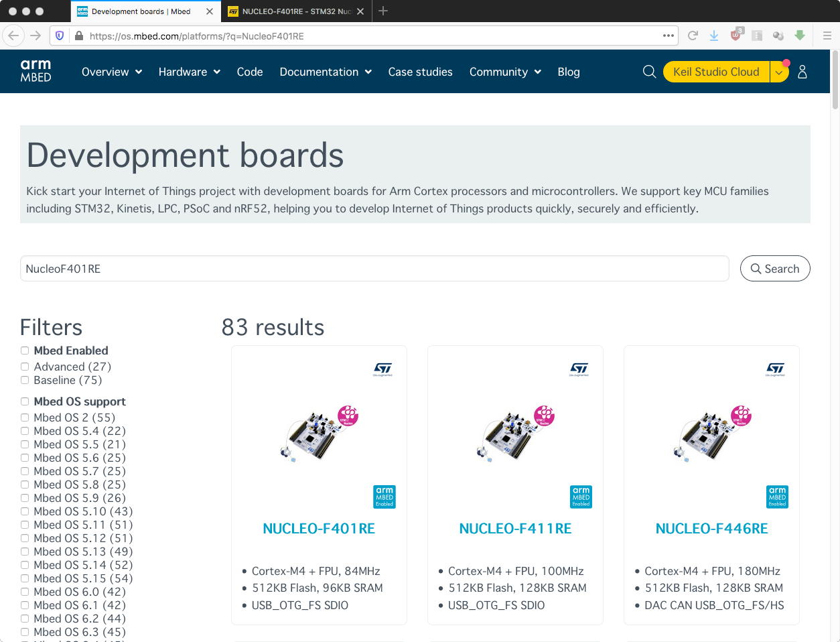
Task: Click the ST logo on NUCLEO-F401RE card
Action: coord(382,369)
